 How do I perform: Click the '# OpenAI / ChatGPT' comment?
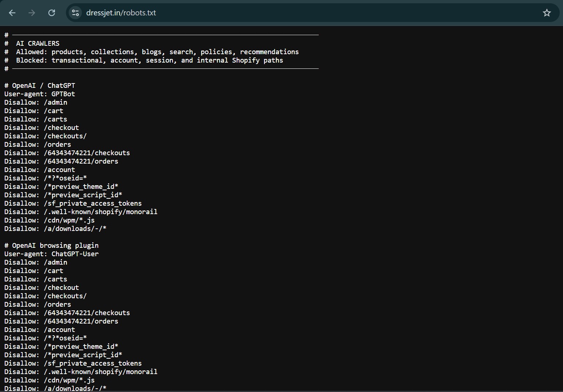coord(40,85)
